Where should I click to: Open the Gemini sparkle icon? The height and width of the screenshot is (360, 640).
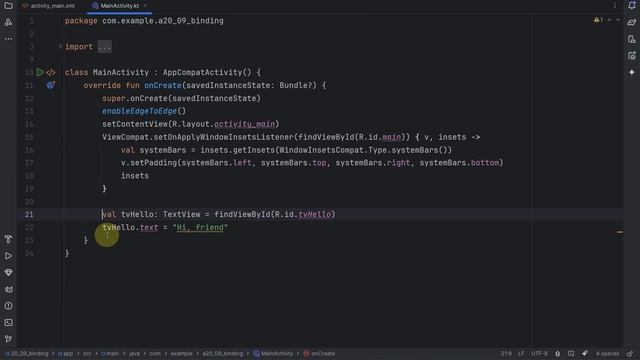click(632, 72)
